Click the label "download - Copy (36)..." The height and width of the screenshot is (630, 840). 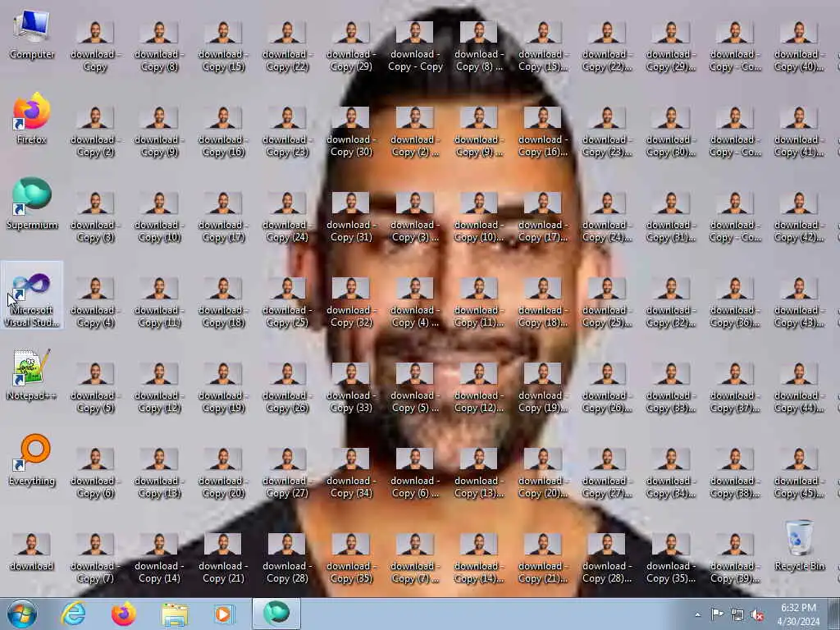pyautogui.click(x=734, y=316)
